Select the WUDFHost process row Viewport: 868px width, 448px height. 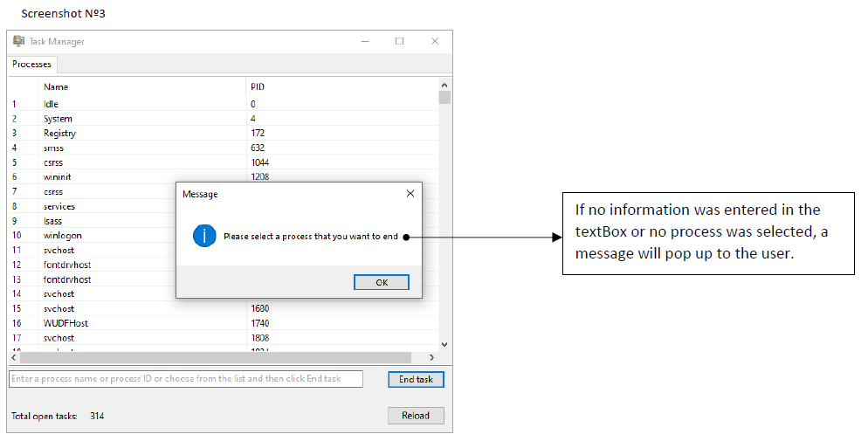click(x=224, y=323)
